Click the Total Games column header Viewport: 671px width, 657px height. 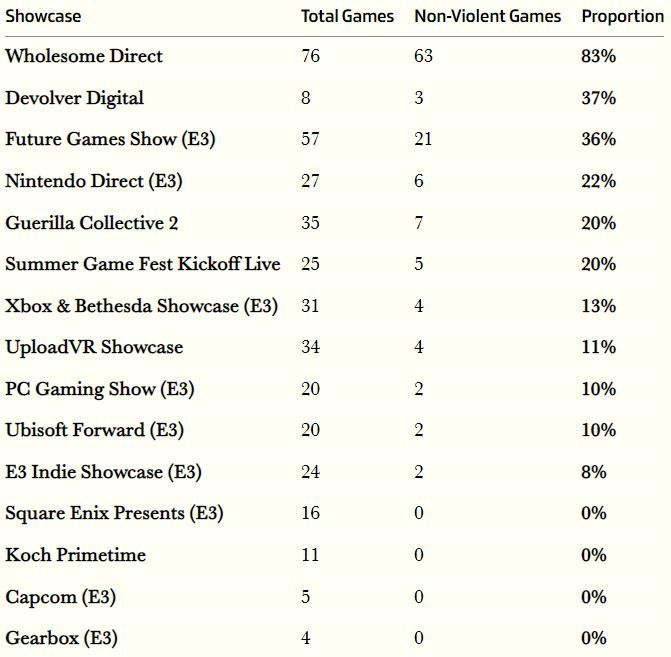347,16
